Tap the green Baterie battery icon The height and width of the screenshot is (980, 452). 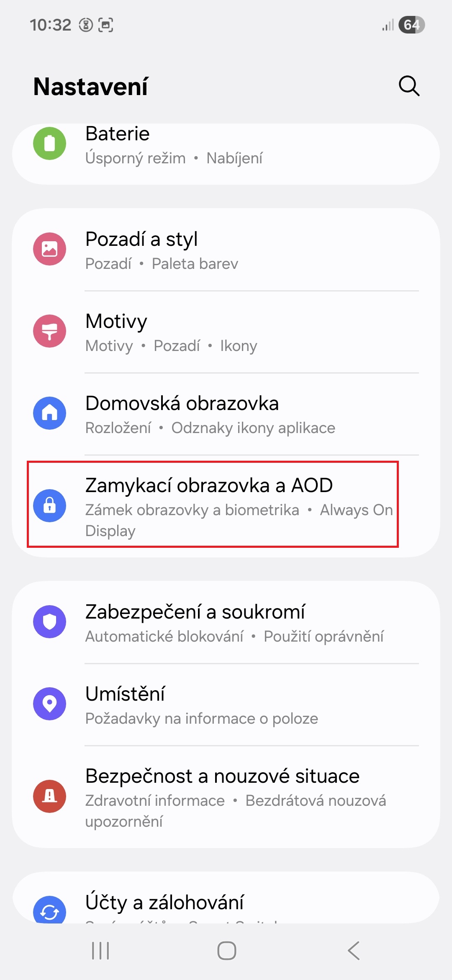pyautogui.click(x=50, y=144)
